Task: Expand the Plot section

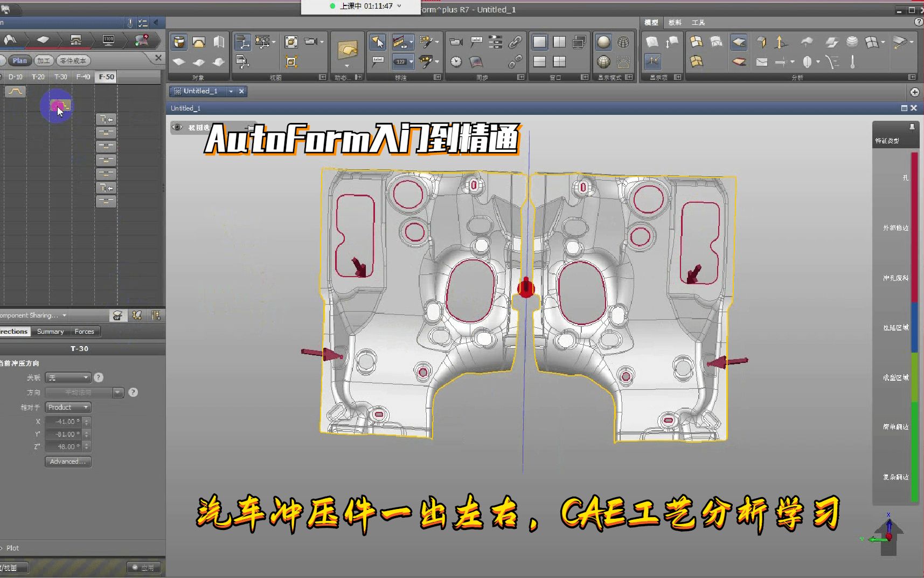Action: click(x=10, y=548)
